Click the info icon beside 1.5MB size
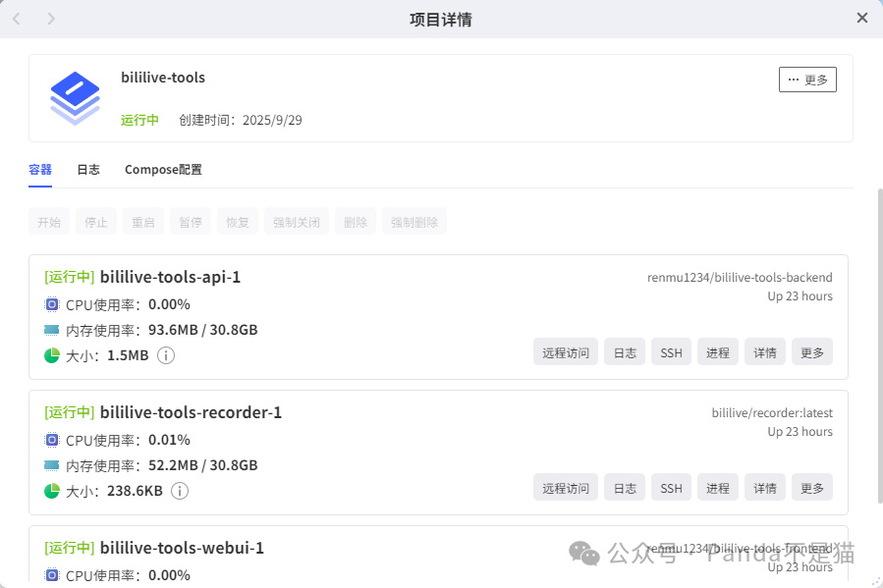Viewport: 883px width, 588px height. click(x=166, y=355)
